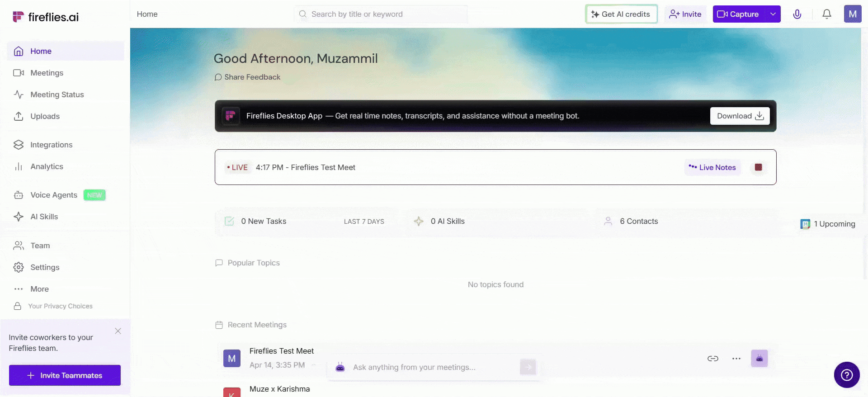Click the Download desktop app button
The image size is (868, 397).
(x=740, y=116)
